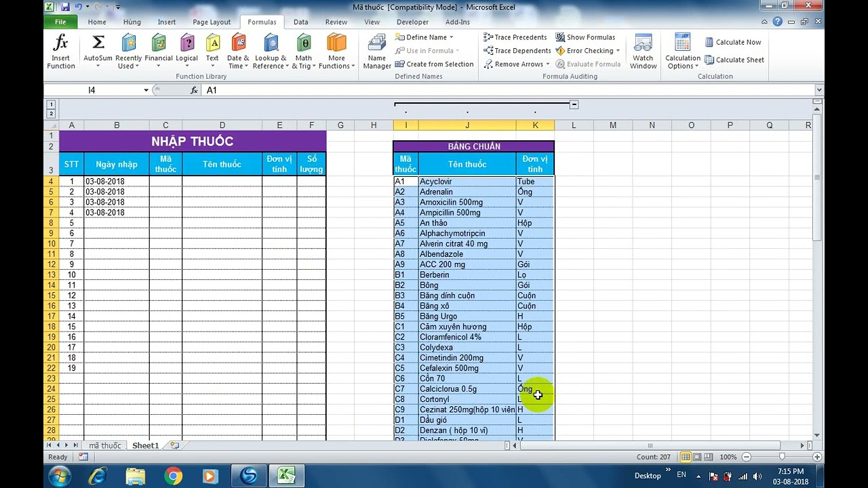Switch to the Data tab
868x488 pixels.
click(x=301, y=22)
